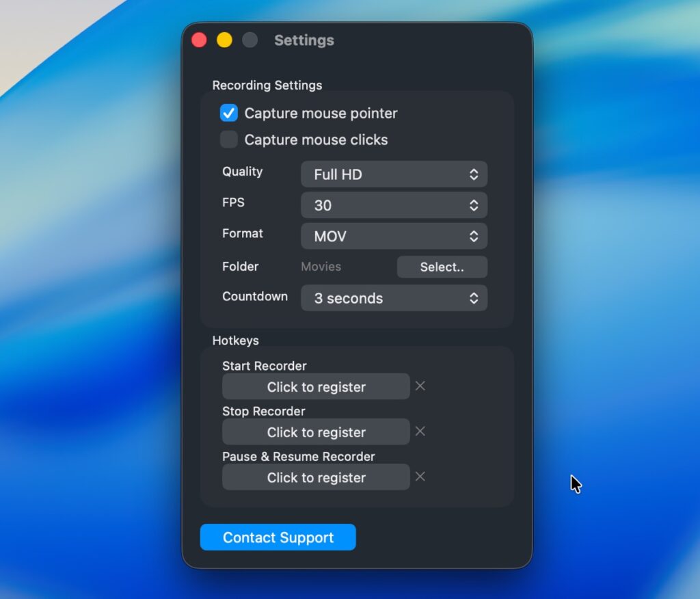Open the Quality dropdown showing Full HD

click(x=394, y=174)
